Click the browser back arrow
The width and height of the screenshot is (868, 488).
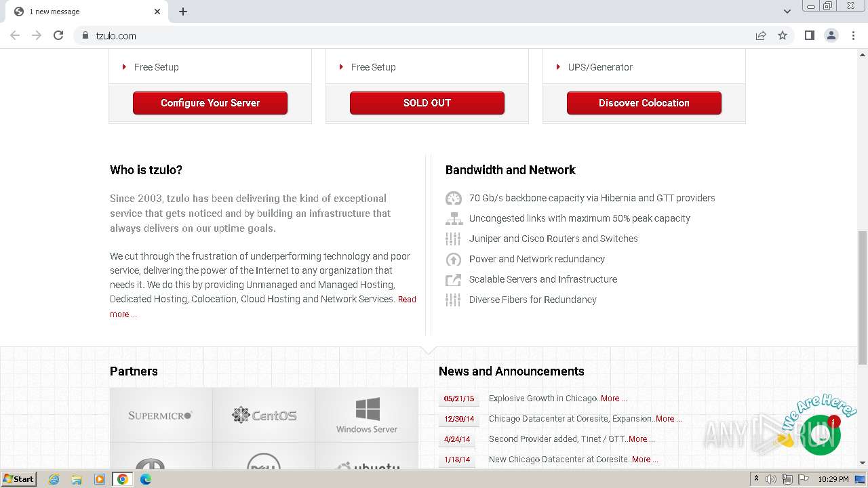[15, 35]
